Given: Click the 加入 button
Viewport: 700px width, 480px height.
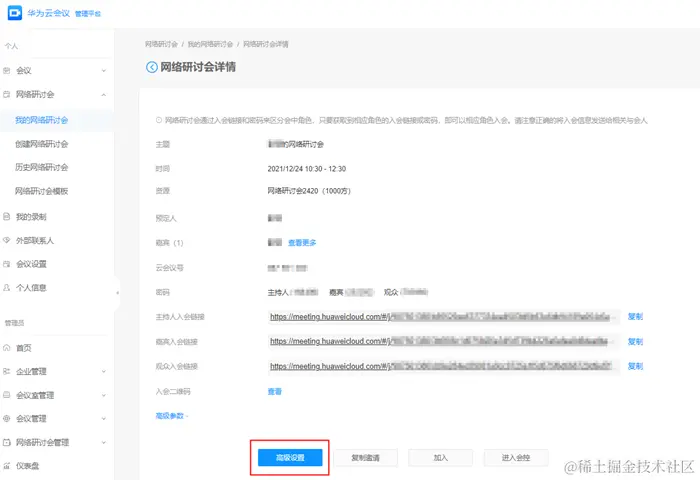Looking at the screenshot, I should pyautogui.click(x=440, y=458).
